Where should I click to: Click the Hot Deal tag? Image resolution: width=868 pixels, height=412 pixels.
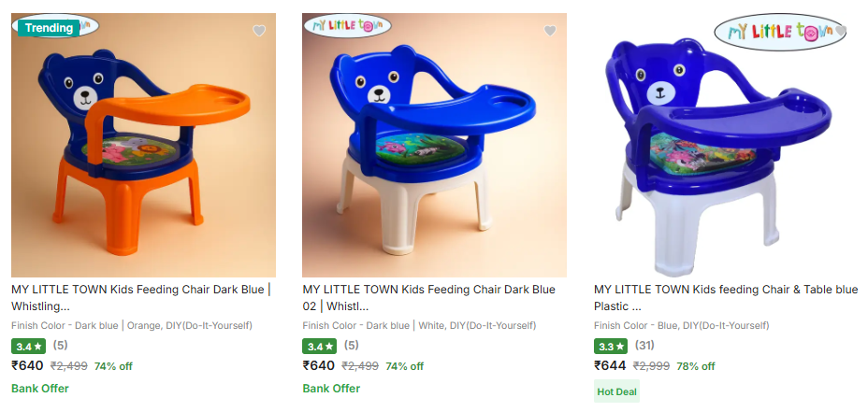[617, 391]
